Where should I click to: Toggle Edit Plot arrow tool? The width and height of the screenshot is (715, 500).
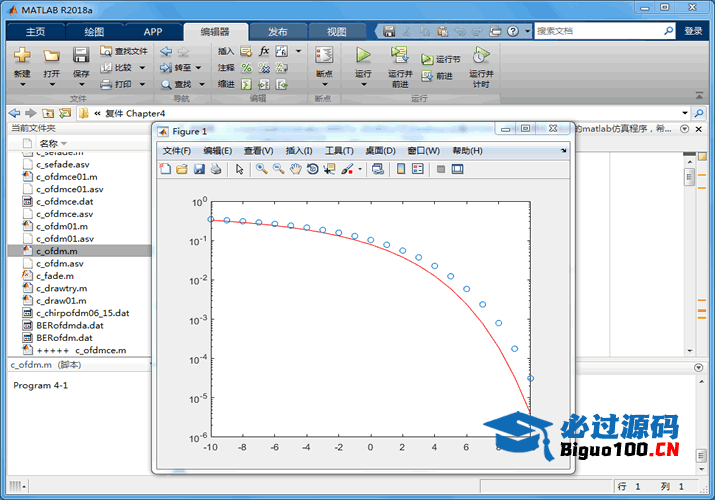pyautogui.click(x=239, y=170)
